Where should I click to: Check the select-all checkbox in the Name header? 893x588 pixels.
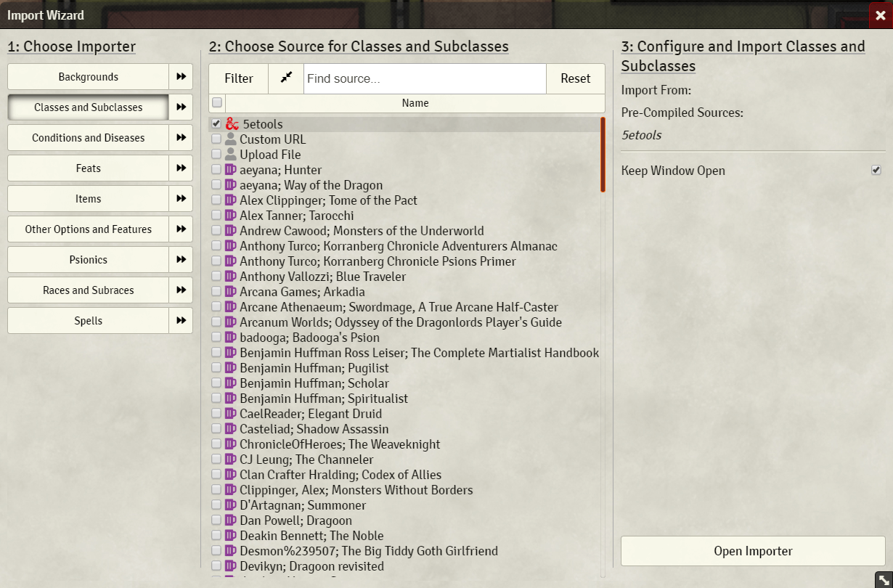coord(217,103)
